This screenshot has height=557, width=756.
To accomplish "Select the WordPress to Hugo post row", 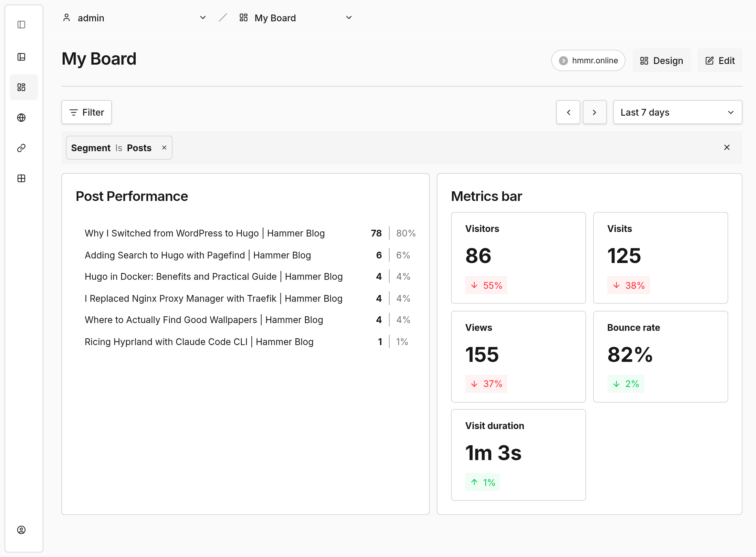I will pos(205,233).
